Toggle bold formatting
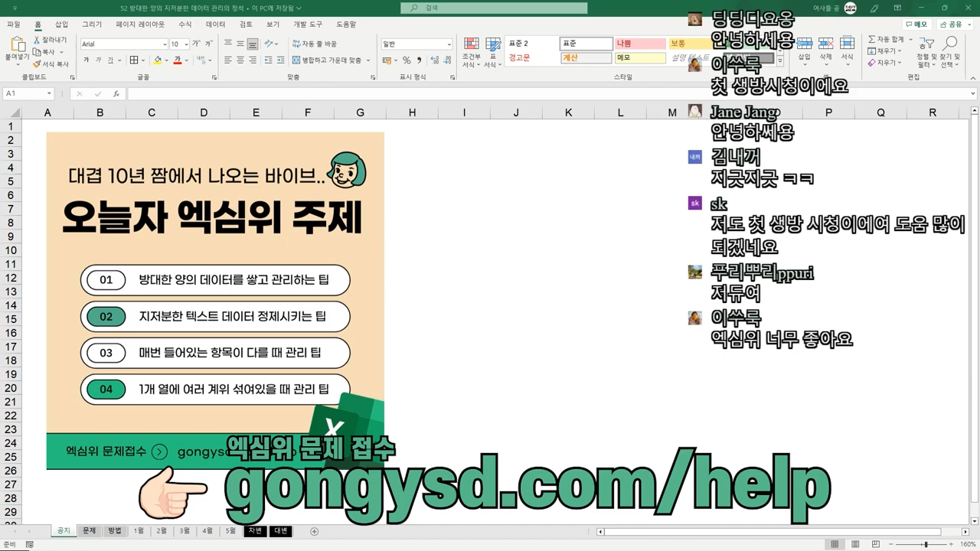 pos(87,60)
